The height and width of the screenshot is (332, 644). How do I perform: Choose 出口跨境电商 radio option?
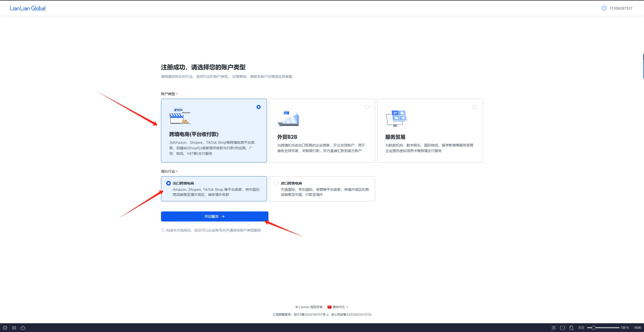[x=169, y=183]
